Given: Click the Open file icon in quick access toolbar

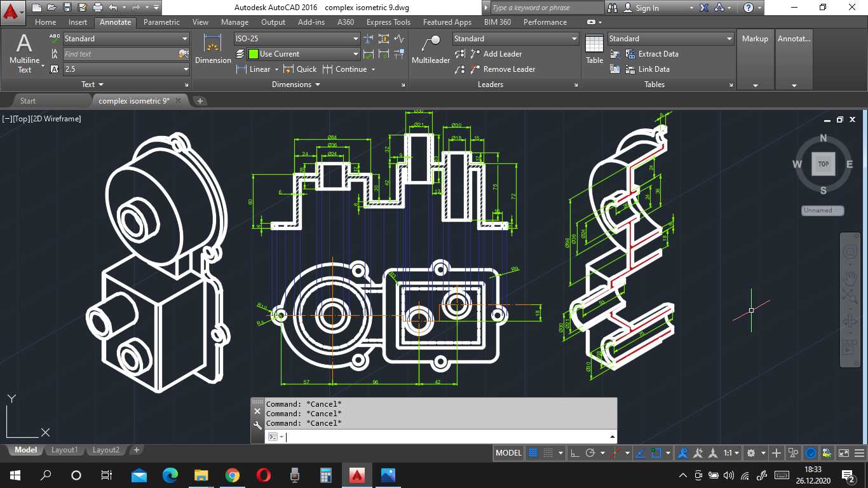Looking at the screenshot, I should point(51,8).
